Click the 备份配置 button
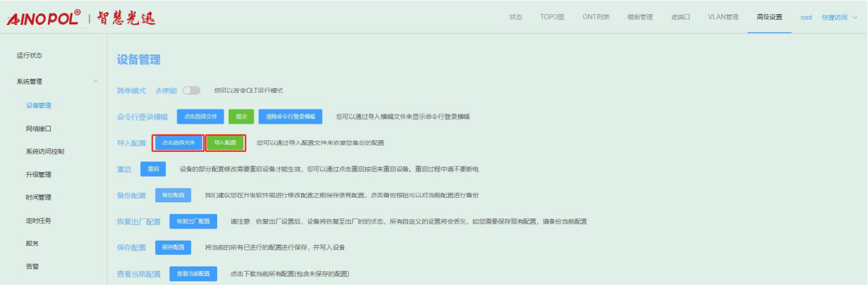The height and width of the screenshot is (285, 868). [173, 195]
